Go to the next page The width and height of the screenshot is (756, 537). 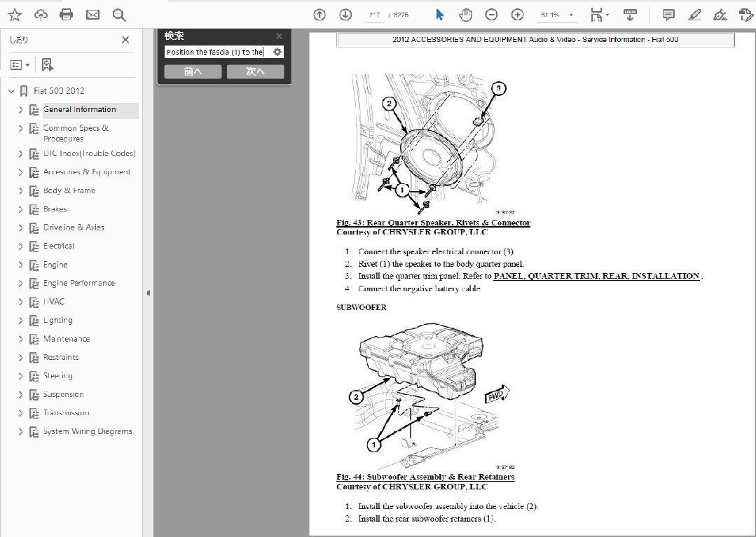[x=345, y=14]
